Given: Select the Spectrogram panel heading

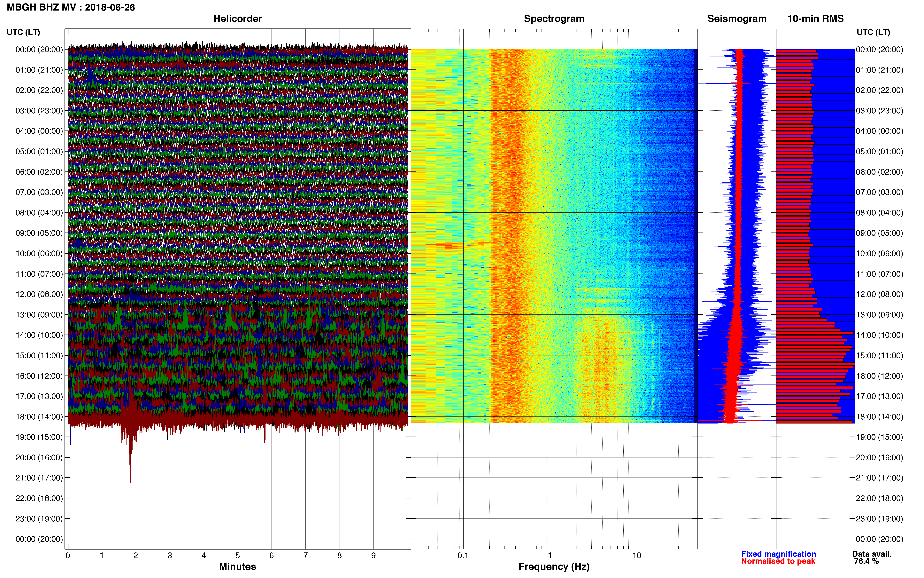Looking at the screenshot, I should pos(554,19).
